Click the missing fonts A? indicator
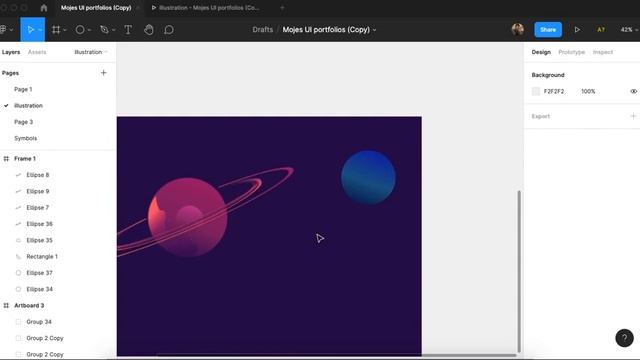This screenshot has height=360, width=640. 600,29
